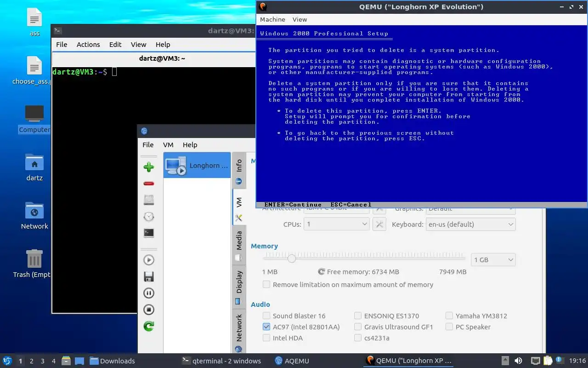
Task: Open File menu in terminal window
Action: (x=62, y=44)
